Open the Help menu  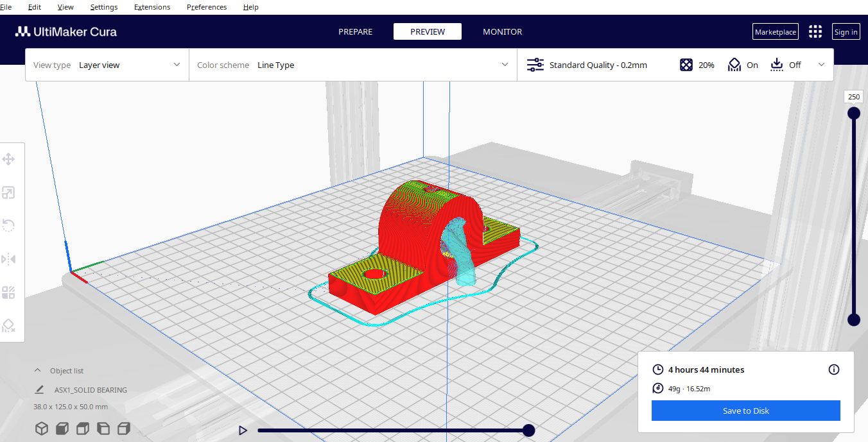(x=251, y=7)
